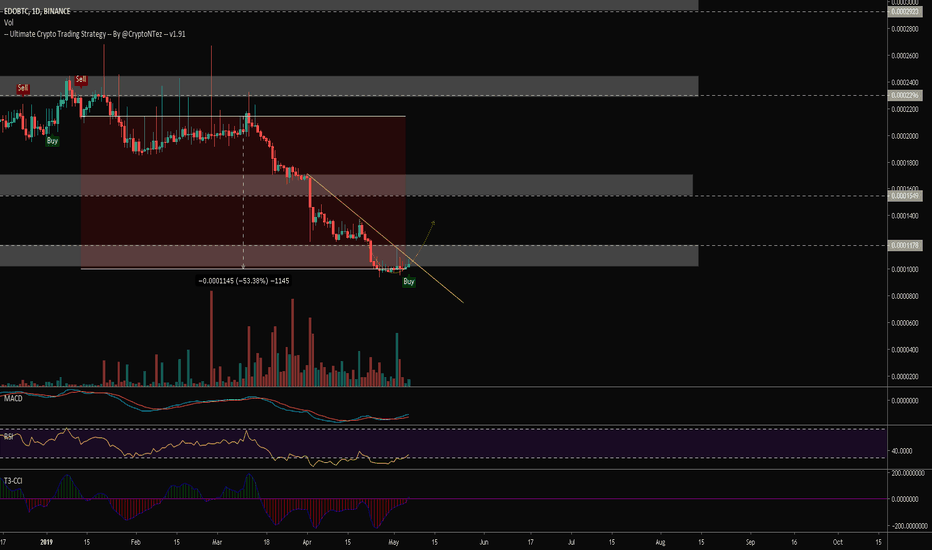The width and height of the screenshot is (932, 550).
Task: Click the 0.0002000 price axis value
Action: 905,136
